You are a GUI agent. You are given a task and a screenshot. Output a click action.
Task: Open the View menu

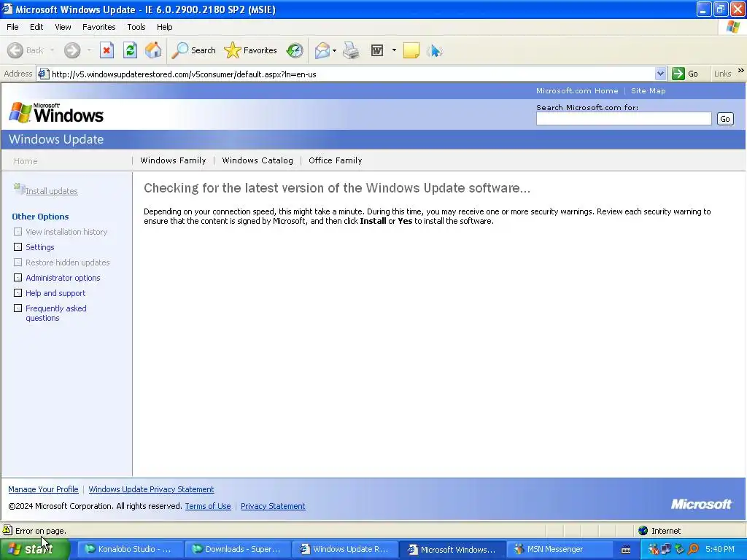click(63, 27)
